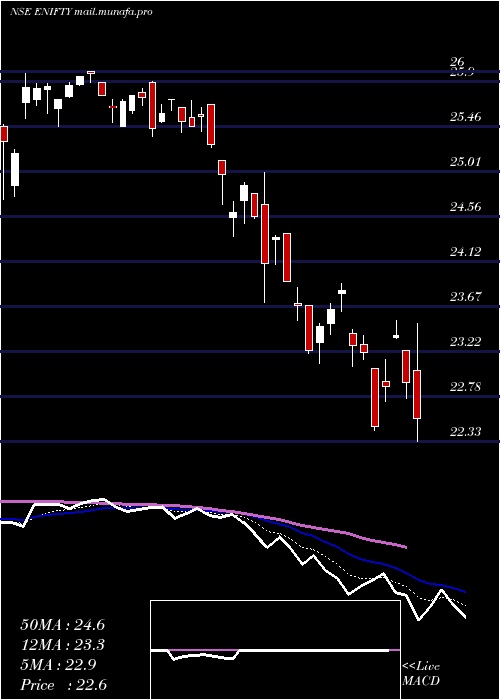Click the 24.56 price axis label

coord(465,206)
